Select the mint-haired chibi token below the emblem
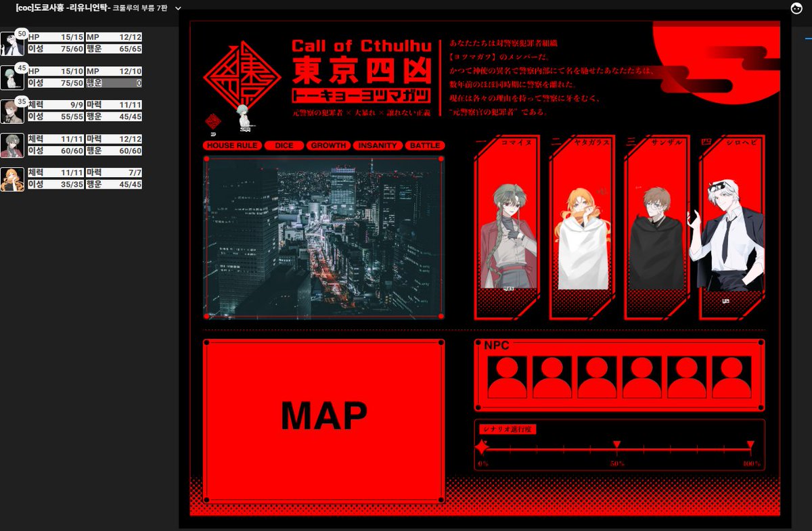Screen dimensions: 812x531 [245, 118]
